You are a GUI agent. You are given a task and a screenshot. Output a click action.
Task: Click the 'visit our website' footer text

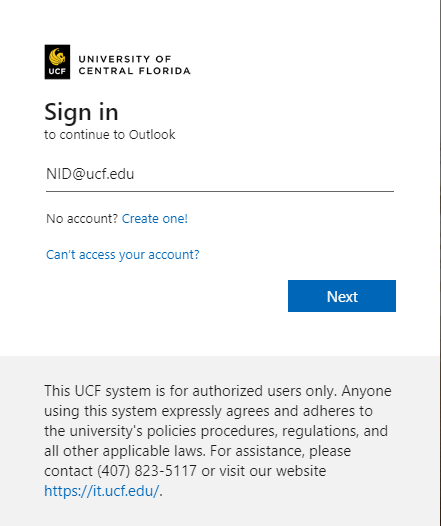click(273, 471)
